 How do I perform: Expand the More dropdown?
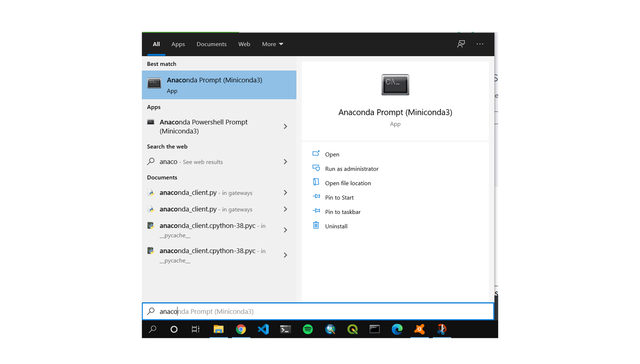tap(272, 44)
